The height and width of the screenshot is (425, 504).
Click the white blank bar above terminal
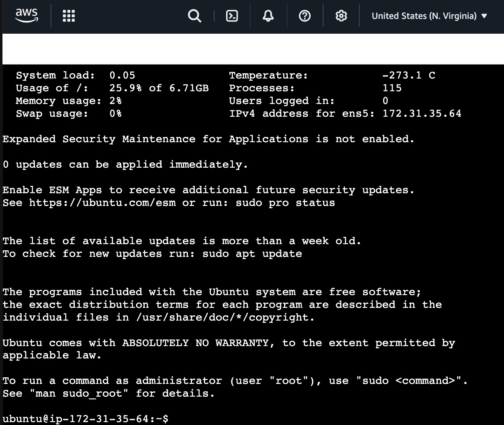tap(253, 49)
